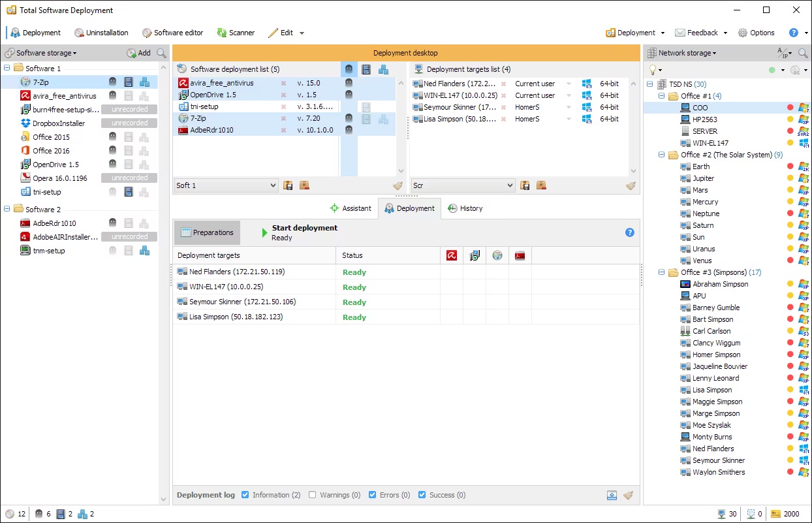Select Homer Simpson in the network tree
The width and height of the screenshot is (812, 523).
[x=716, y=355]
